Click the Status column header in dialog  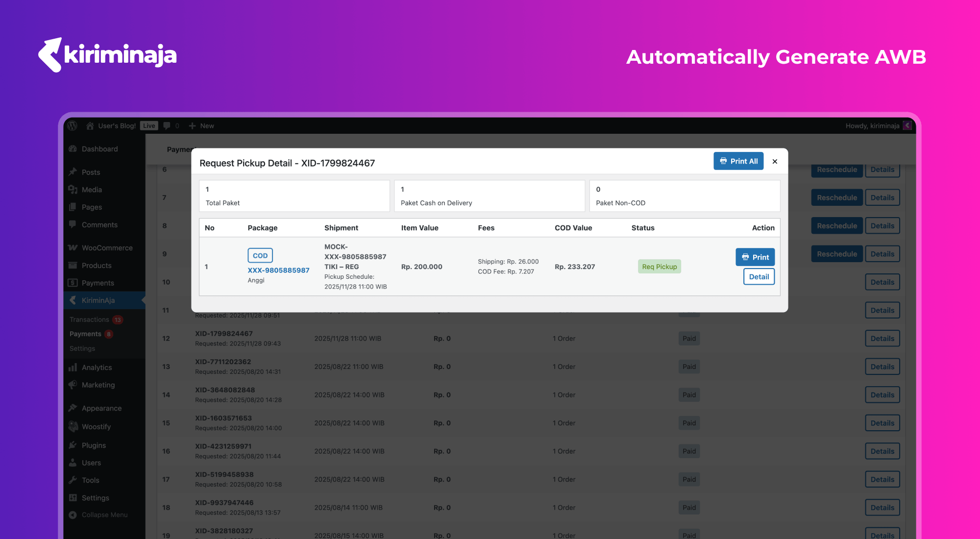643,228
